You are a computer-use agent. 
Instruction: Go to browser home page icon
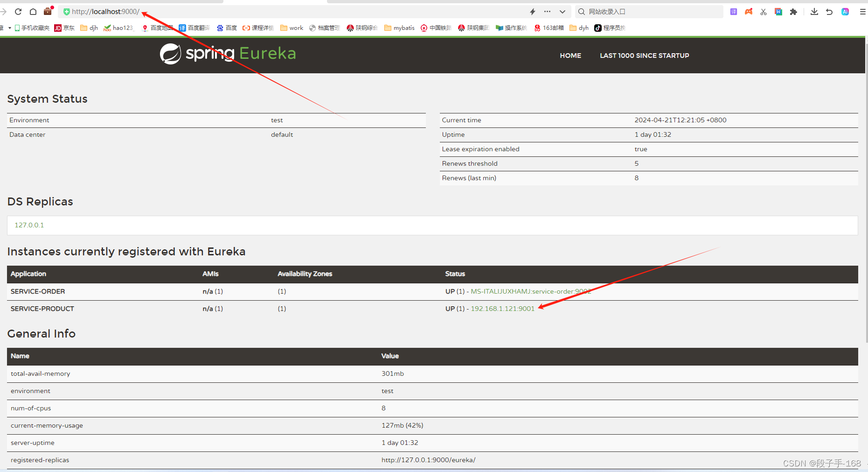click(x=33, y=12)
